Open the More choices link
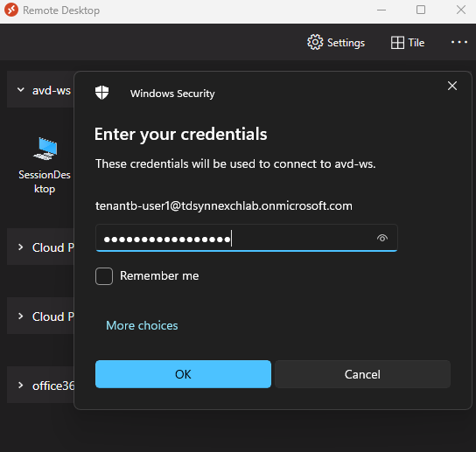The height and width of the screenshot is (452, 476). [142, 325]
